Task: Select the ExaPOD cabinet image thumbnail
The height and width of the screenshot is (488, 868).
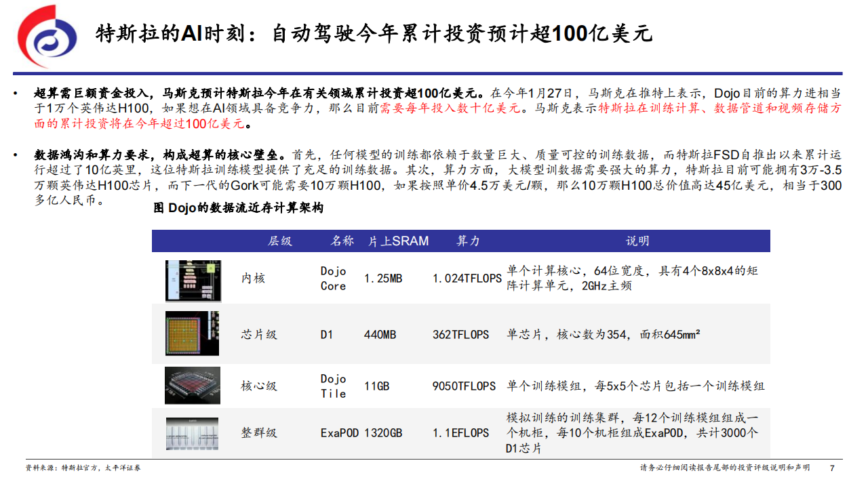Action: click(x=193, y=433)
